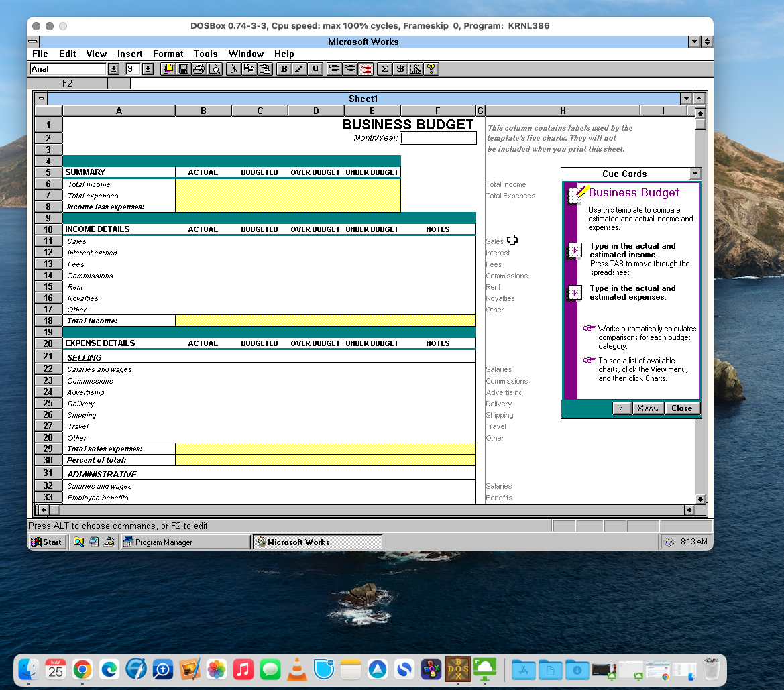
Task: Click the 'Sales' cell in row 11
Action: pyautogui.click(x=119, y=241)
